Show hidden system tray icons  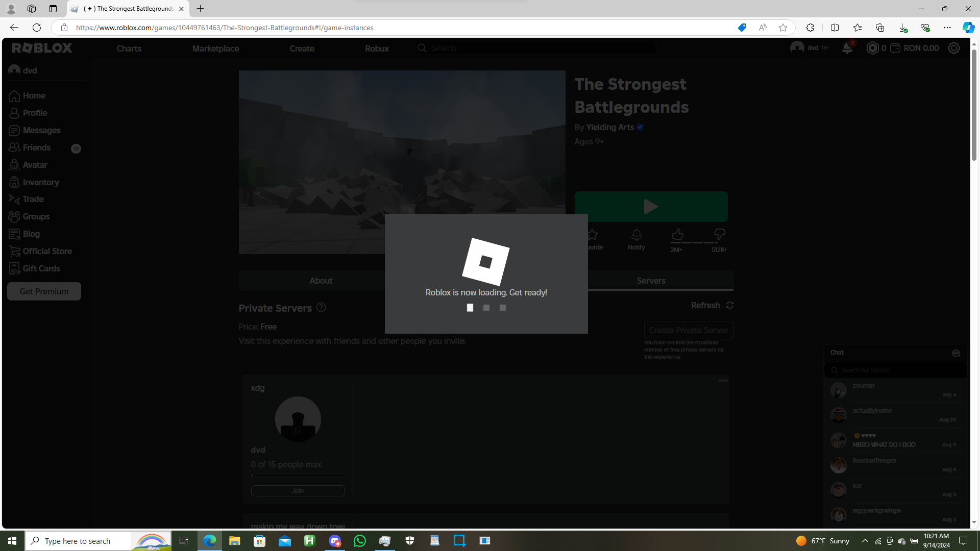(865, 541)
